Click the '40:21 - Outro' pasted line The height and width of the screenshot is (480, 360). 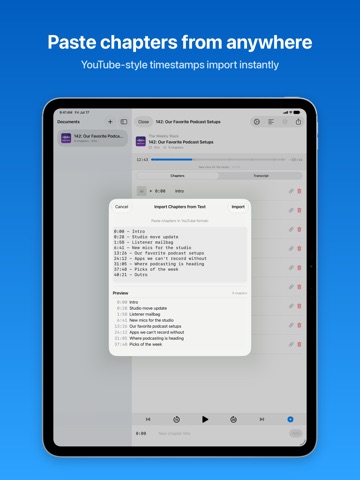131,275
